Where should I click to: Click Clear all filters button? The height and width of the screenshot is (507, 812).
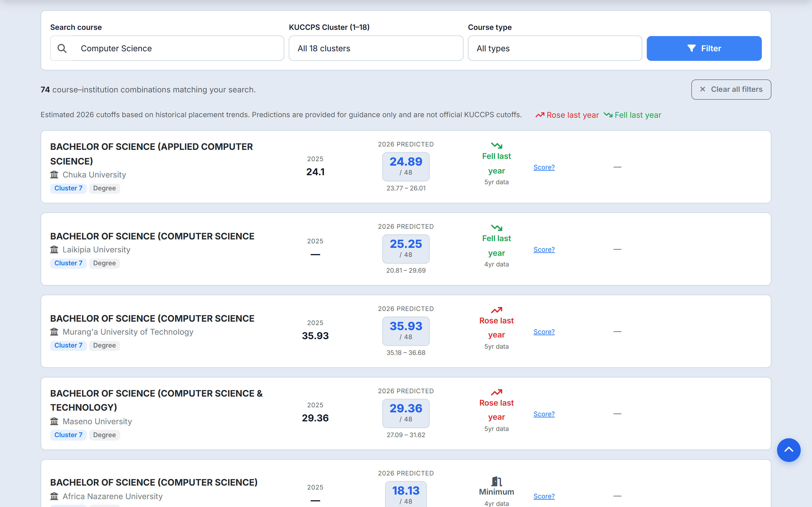pyautogui.click(x=731, y=89)
